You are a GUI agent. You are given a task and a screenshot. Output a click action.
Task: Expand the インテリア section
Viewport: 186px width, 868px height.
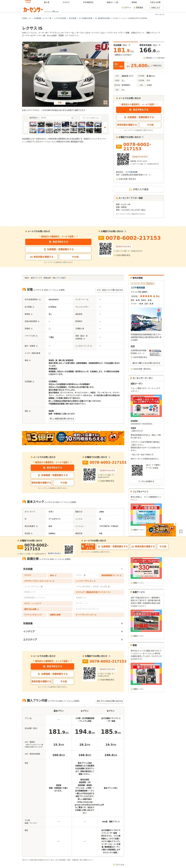[73, 631]
